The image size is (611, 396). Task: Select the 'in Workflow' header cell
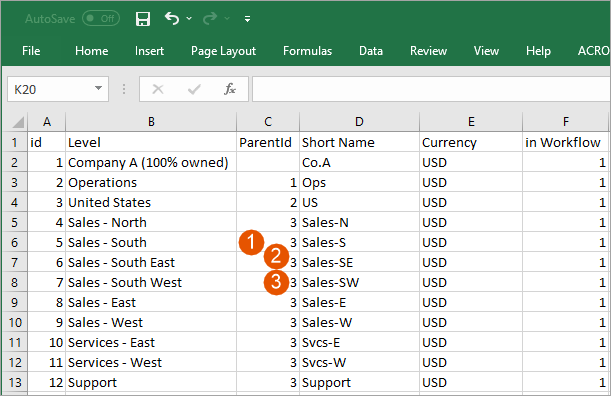[x=565, y=142]
